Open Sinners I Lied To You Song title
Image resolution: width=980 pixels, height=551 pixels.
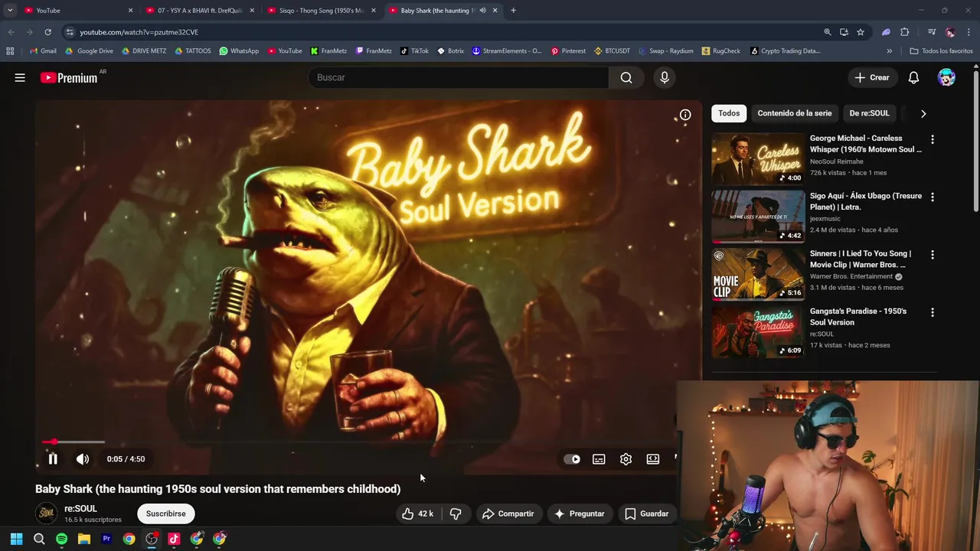coord(860,259)
